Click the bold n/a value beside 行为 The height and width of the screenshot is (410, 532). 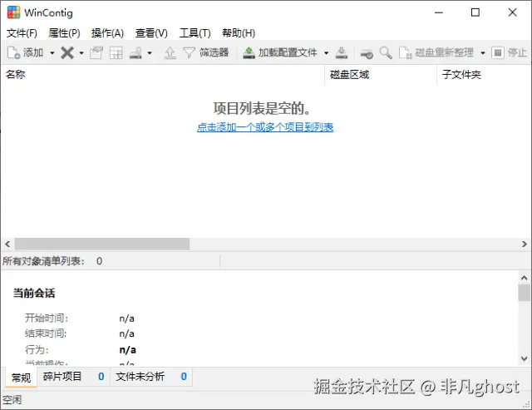(127, 350)
